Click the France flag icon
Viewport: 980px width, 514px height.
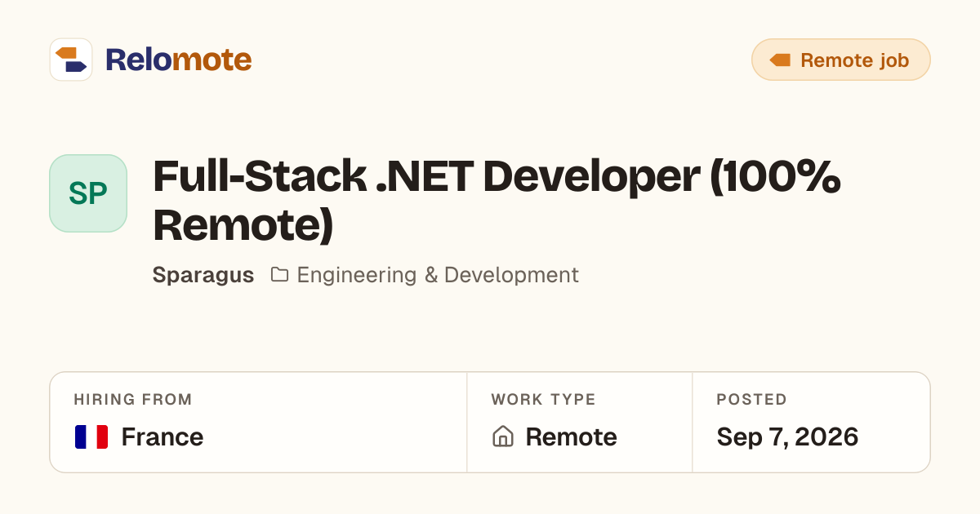(x=91, y=437)
